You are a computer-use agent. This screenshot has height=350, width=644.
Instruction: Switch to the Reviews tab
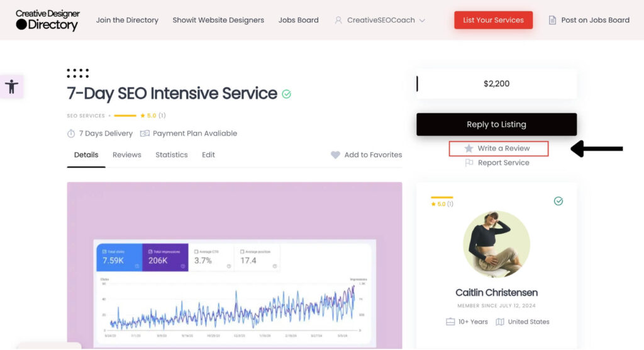point(126,155)
